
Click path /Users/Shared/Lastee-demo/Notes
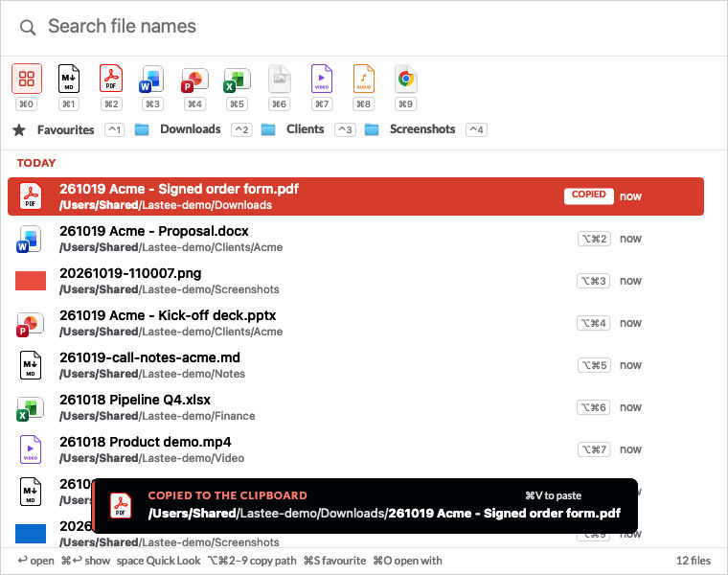152,374
